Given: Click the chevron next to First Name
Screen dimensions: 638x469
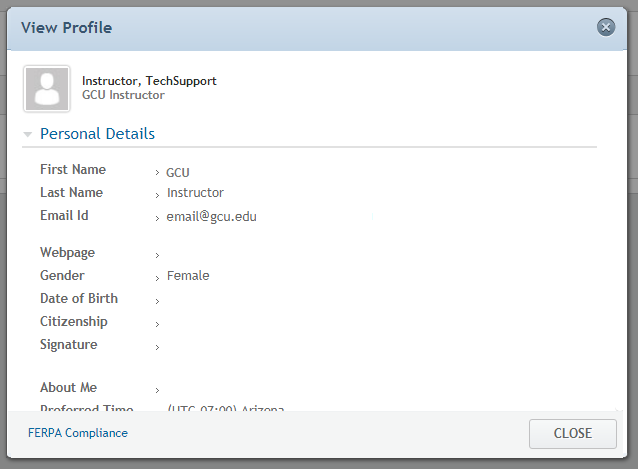Looking at the screenshot, I should click(x=157, y=173).
